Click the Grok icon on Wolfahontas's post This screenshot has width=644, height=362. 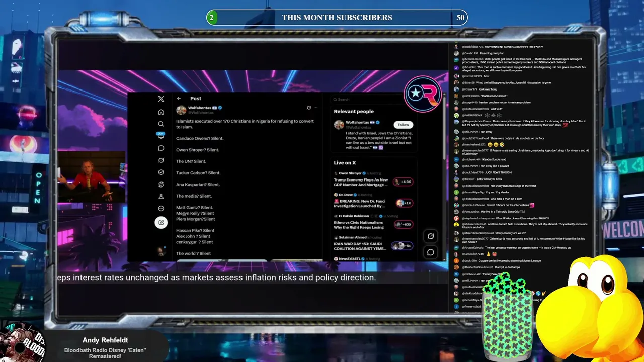click(x=309, y=108)
